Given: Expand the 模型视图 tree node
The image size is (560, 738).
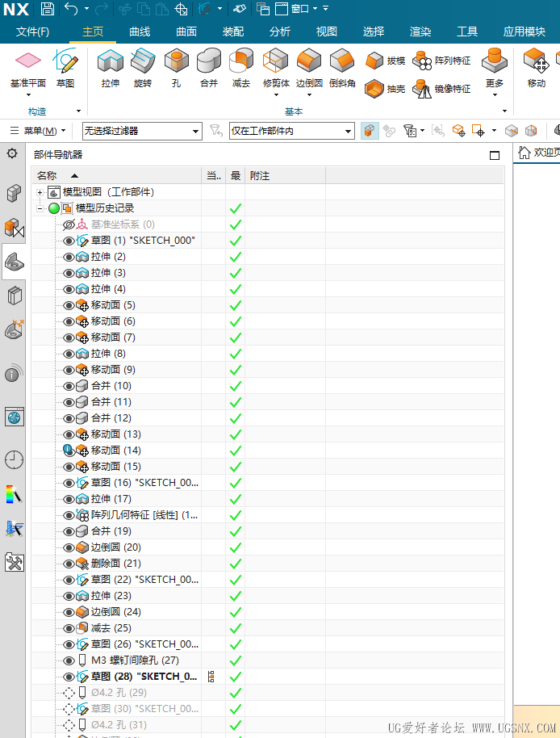Looking at the screenshot, I should tap(40, 192).
